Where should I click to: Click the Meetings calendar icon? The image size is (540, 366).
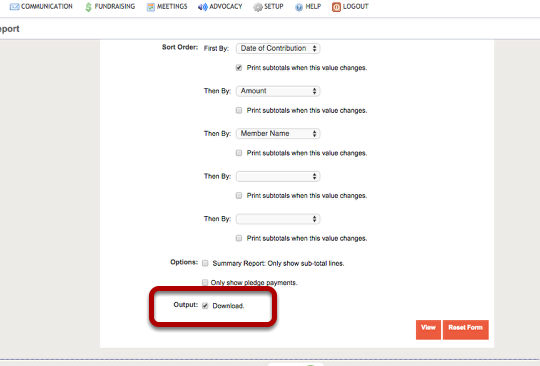point(150,7)
